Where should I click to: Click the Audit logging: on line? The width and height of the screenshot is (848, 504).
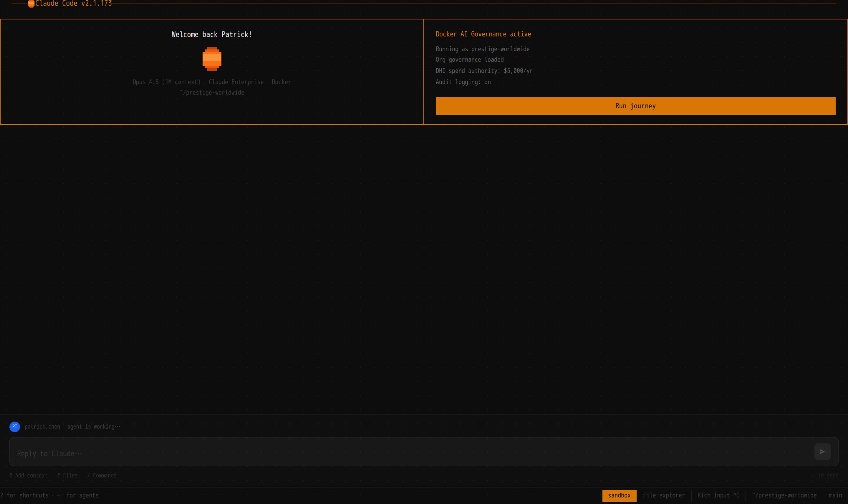463,82
